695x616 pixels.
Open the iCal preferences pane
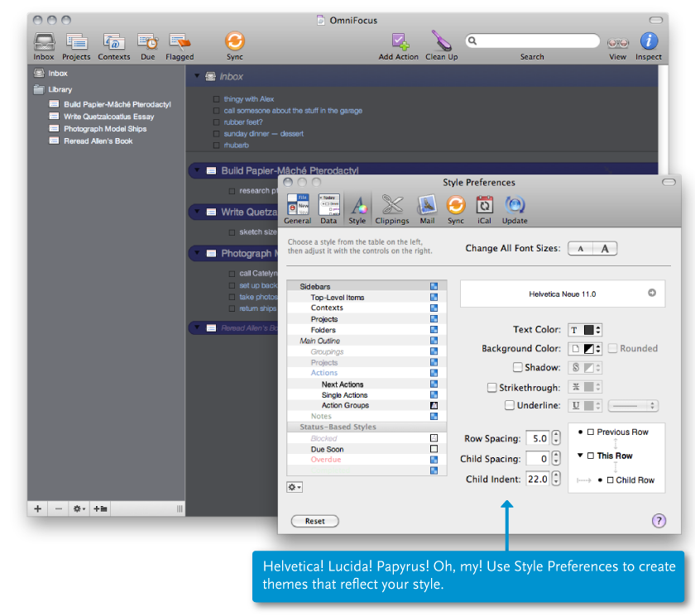click(x=484, y=209)
